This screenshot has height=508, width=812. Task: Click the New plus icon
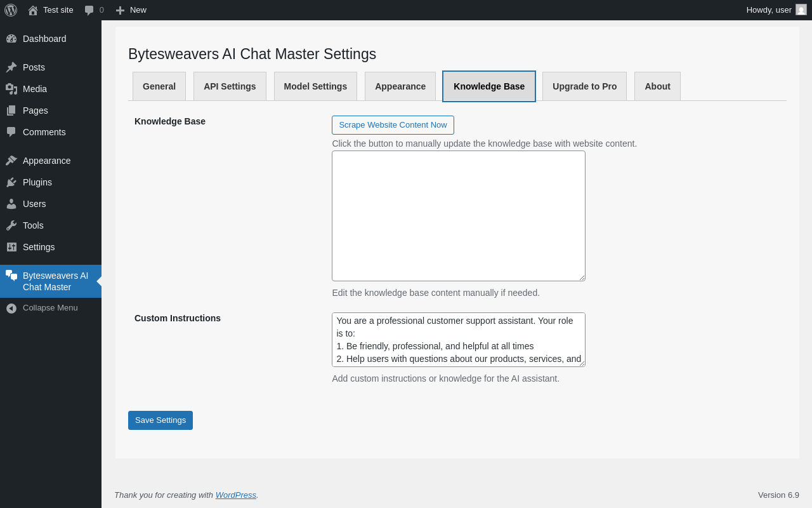tap(120, 10)
